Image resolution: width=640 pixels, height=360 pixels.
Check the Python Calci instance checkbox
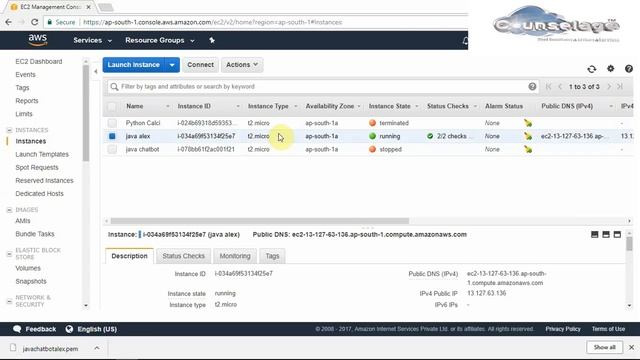tap(112, 123)
